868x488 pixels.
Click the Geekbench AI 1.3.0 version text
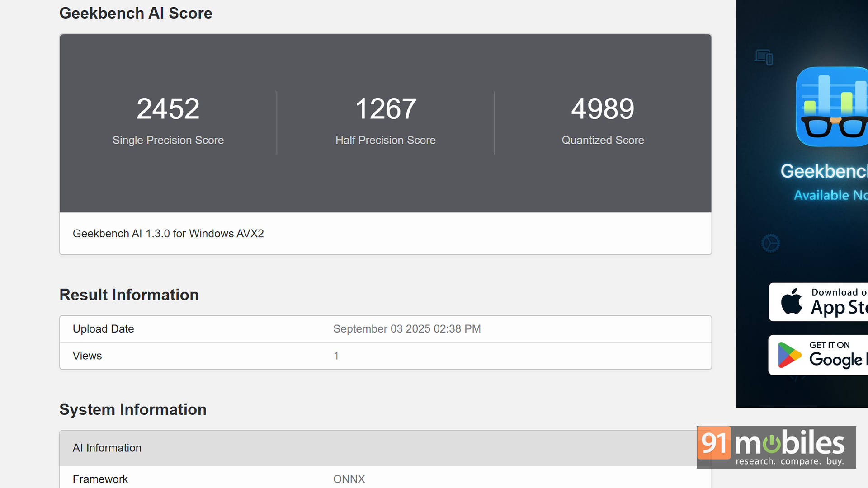click(168, 234)
